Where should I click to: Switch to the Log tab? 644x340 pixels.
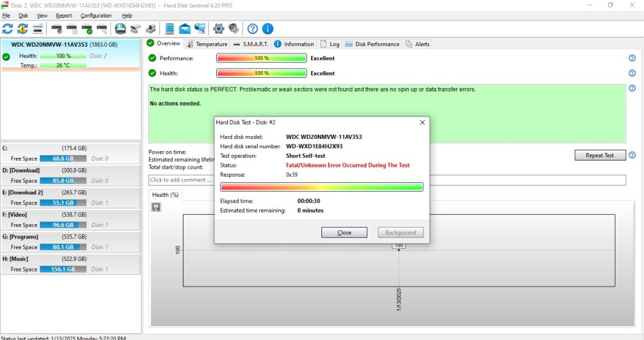(330, 44)
